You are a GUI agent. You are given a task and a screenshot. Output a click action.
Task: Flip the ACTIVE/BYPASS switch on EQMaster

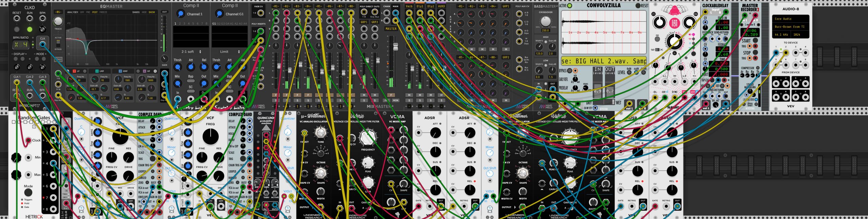point(58,44)
